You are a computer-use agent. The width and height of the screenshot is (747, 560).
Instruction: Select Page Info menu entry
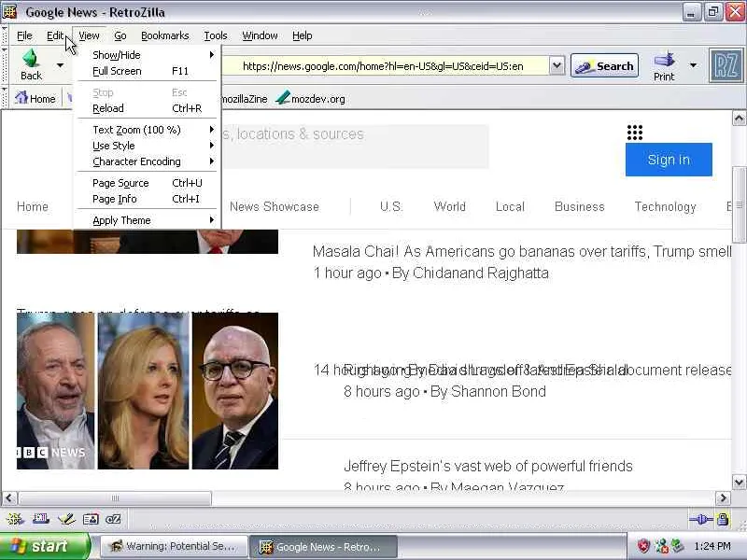click(x=147, y=199)
